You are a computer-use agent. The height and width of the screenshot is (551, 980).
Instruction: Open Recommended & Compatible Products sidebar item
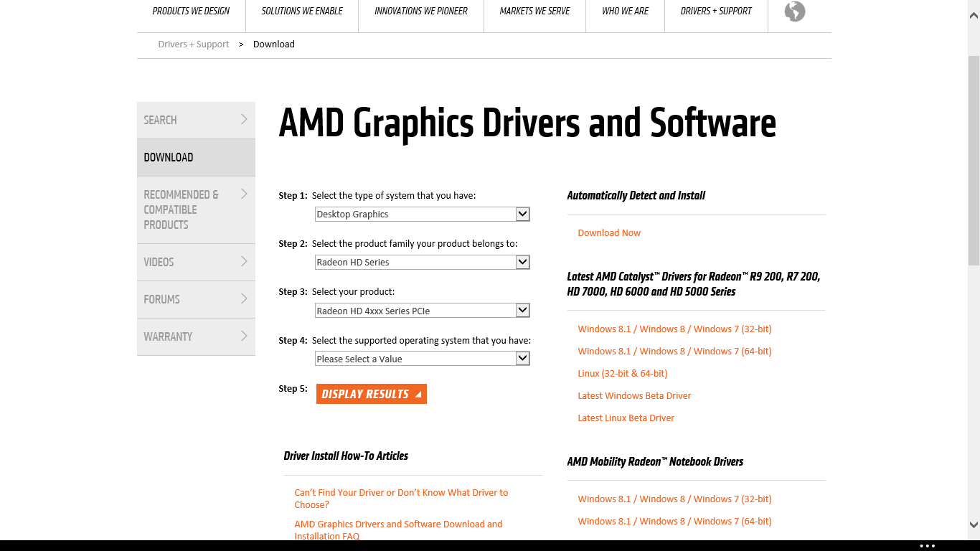pos(196,209)
